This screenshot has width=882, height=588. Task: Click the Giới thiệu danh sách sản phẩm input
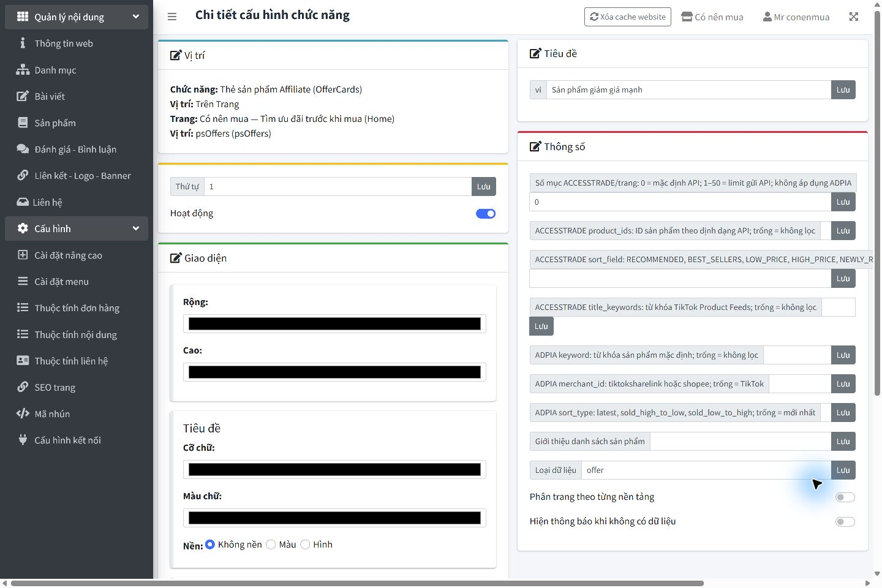coord(741,442)
